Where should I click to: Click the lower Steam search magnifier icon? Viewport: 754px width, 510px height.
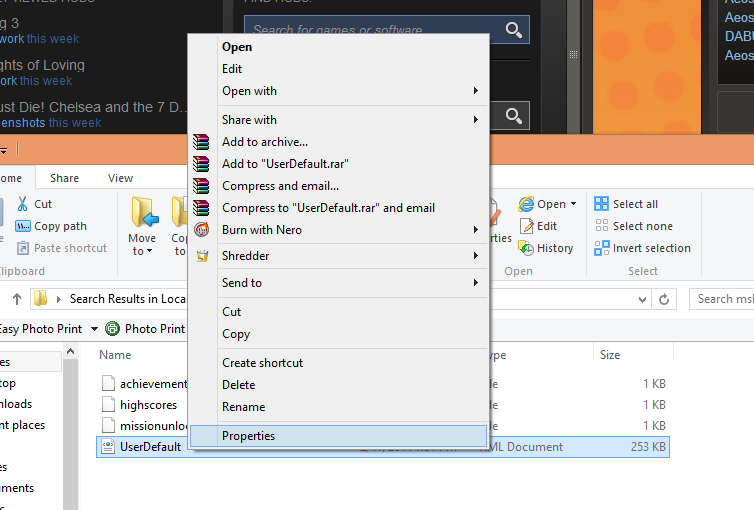click(514, 116)
